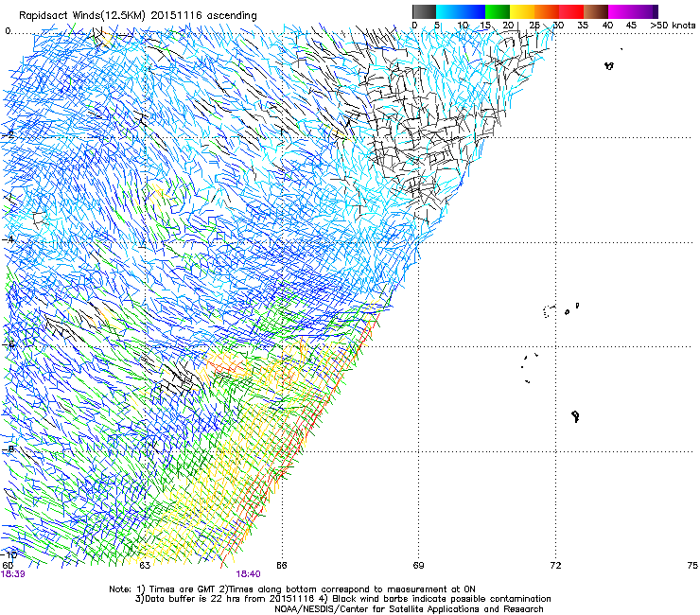Click the island outline near 72.5E, 7.3S
700x615 pixels.
[x=575, y=416]
